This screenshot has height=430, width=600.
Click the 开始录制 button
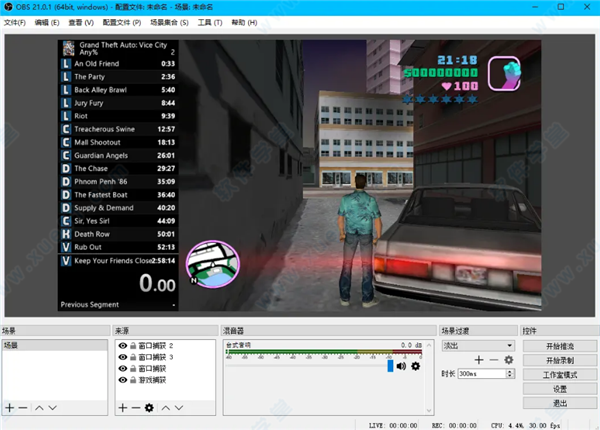pyautogui.click(x=559, y=360)
